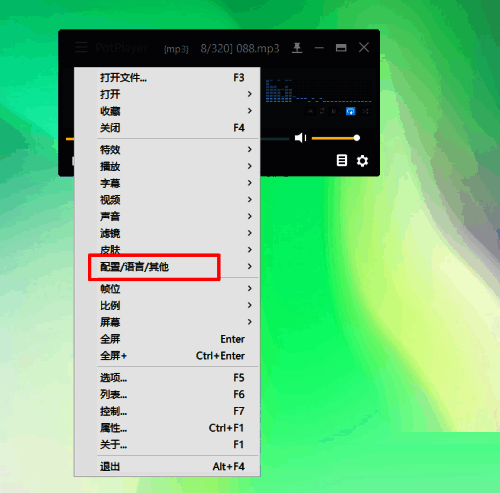Open the playlist panel icon
The width and height of the screenshot is (500, 493).
click(342, 160)
